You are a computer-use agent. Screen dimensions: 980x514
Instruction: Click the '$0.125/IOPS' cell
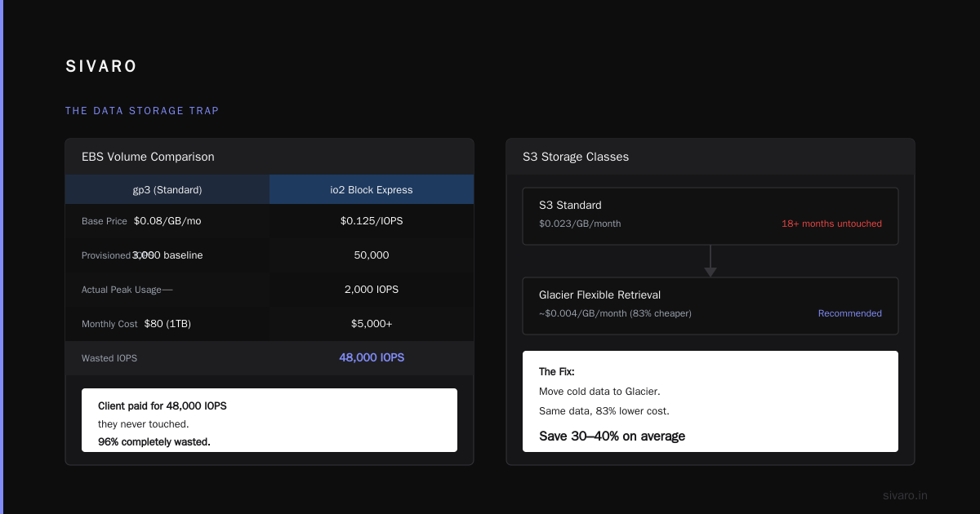coord(372,221)
